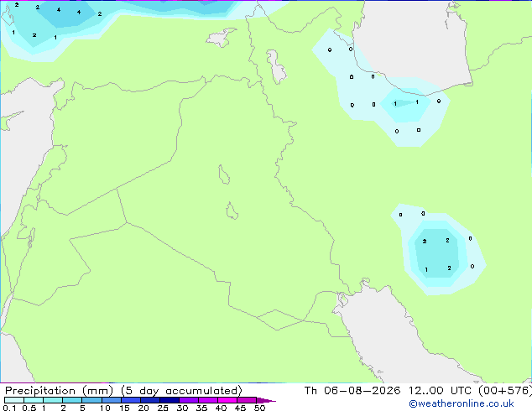Click the "(00+576)" forecast offset text
Viewport: 532px width, 411px height.
505,391
